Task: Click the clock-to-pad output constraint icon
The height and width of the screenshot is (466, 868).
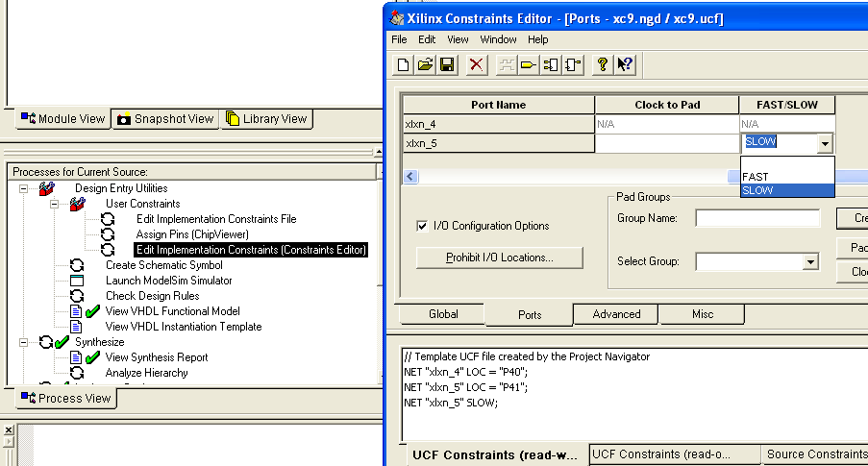Action: 573,64
